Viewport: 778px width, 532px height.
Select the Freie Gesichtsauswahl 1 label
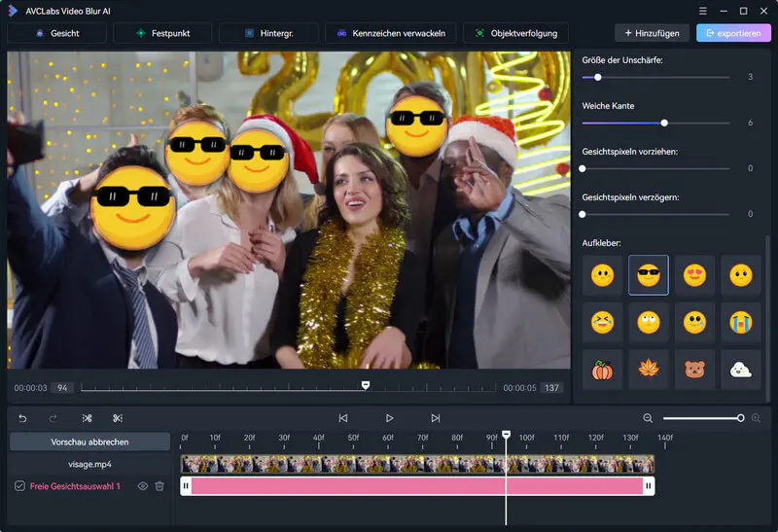(75, 486)
